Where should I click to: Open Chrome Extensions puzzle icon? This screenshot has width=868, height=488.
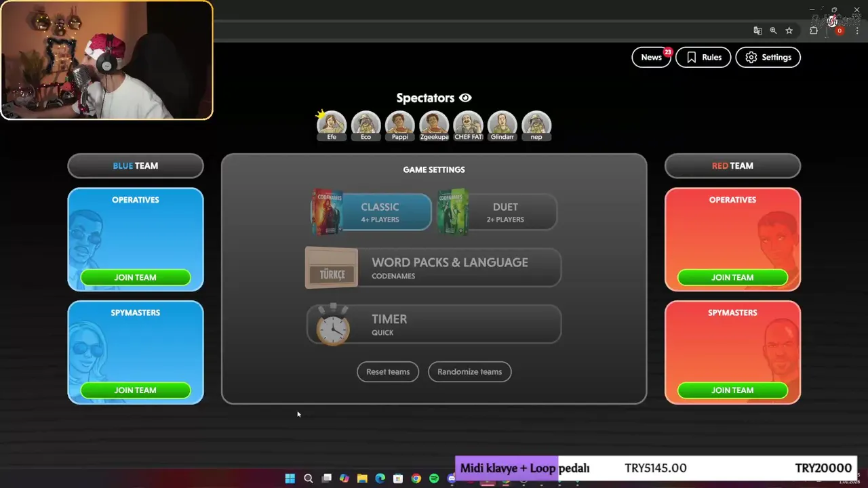pyautogui.click(x=814, y=30)
